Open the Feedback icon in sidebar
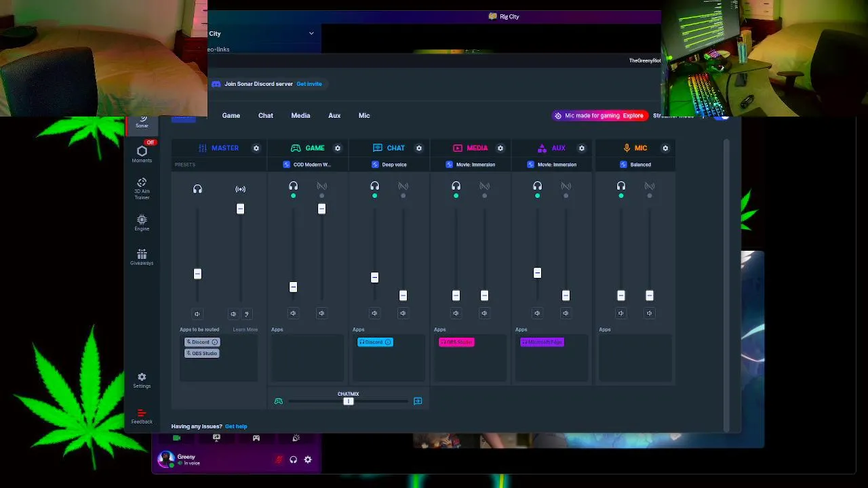This screenshot has width=868, height=488. (142, 416)
